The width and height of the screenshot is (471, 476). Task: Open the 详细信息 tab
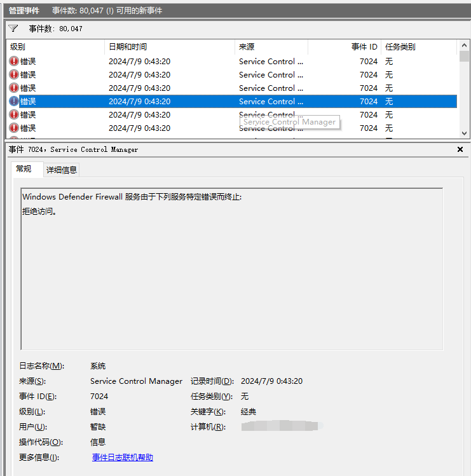click(x=62, y=170)
